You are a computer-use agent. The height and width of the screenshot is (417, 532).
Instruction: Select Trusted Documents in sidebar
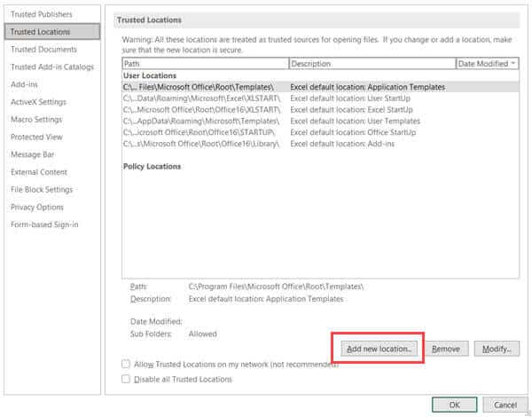tap(43, 50)
